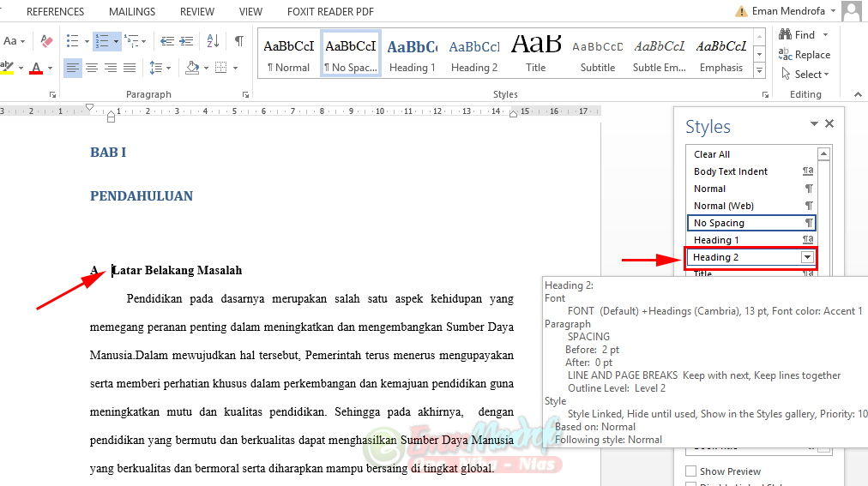Click the Align Left icon
The image size is (868, 486).
tap(73, 68)
